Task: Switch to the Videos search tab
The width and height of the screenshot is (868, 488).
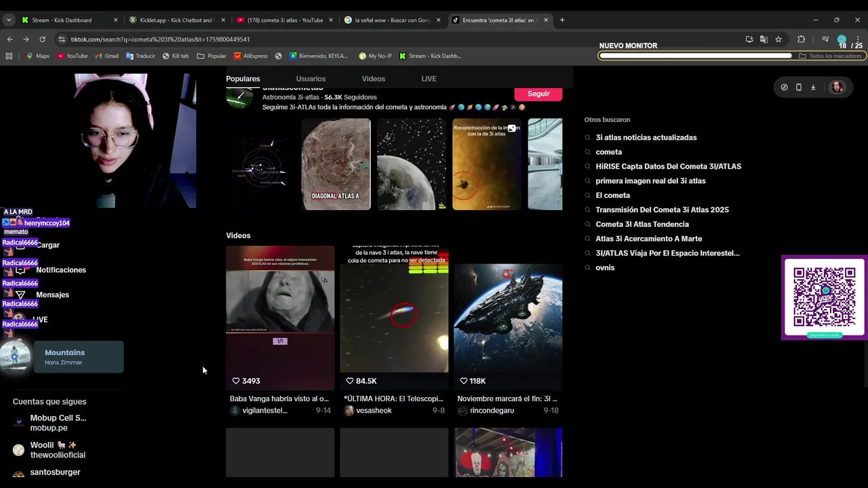Action: tap(374, 79)
